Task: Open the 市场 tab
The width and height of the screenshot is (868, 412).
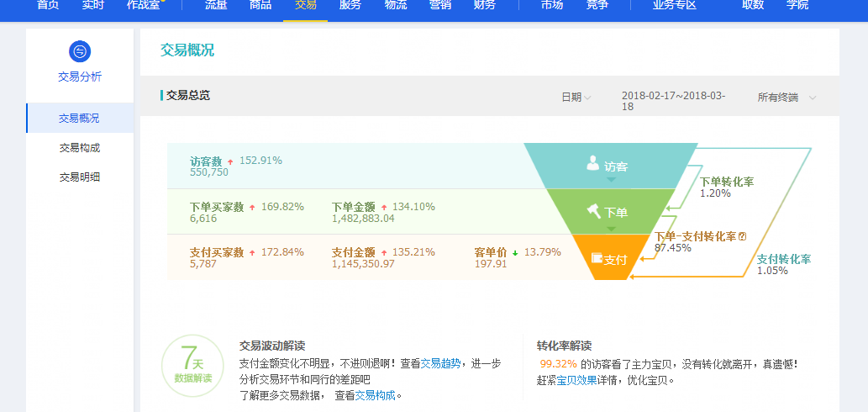Action: [x=552, y=6]
